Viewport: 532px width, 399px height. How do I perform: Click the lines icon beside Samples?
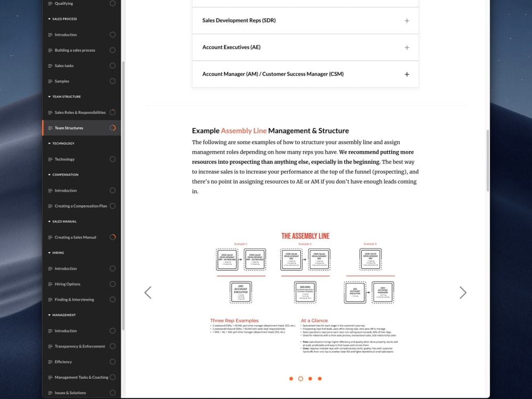coord(50,81)
